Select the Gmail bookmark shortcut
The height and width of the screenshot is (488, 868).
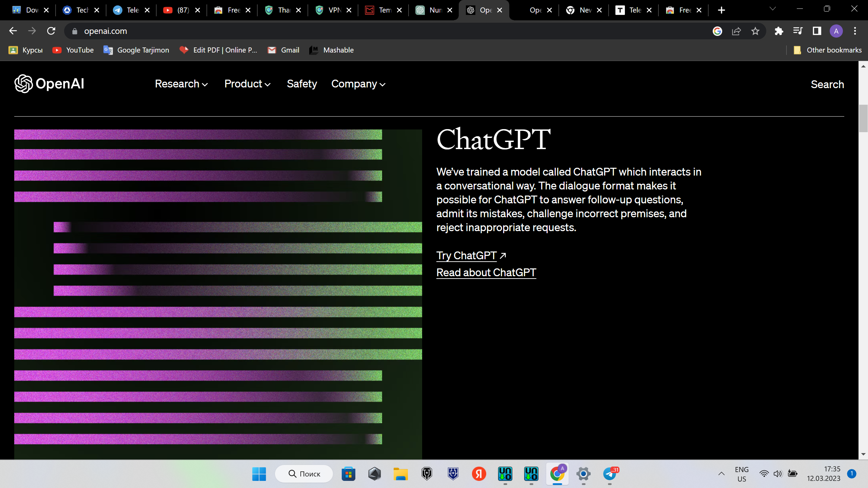point(290,50)
